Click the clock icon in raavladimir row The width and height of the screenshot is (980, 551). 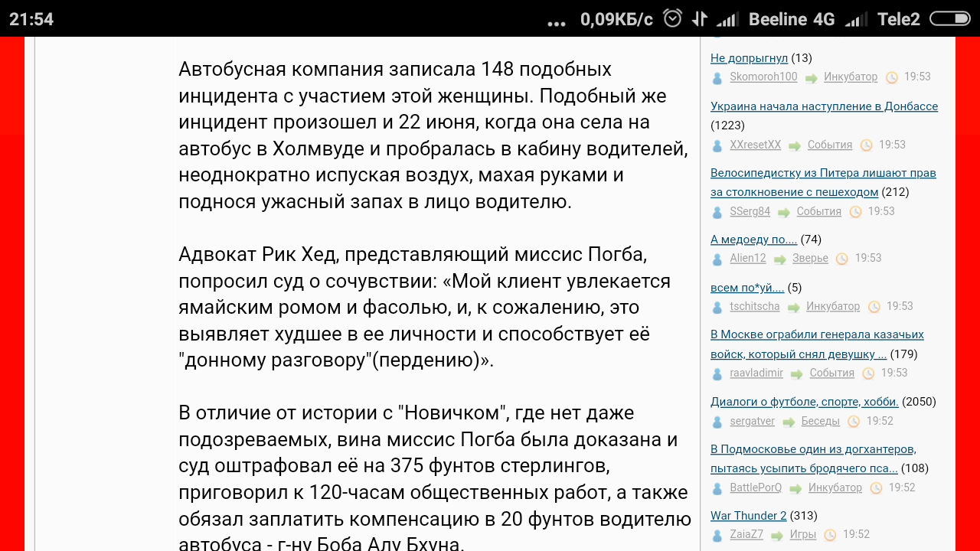(x=868, y=373)
